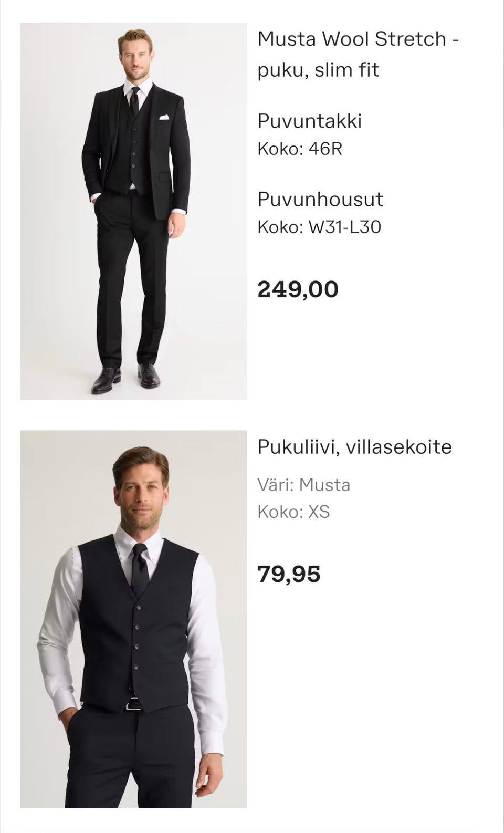Screen dimensions: 504x833
Task: Open the Pukuliivi vest product image
Action: tap(133, 619)
